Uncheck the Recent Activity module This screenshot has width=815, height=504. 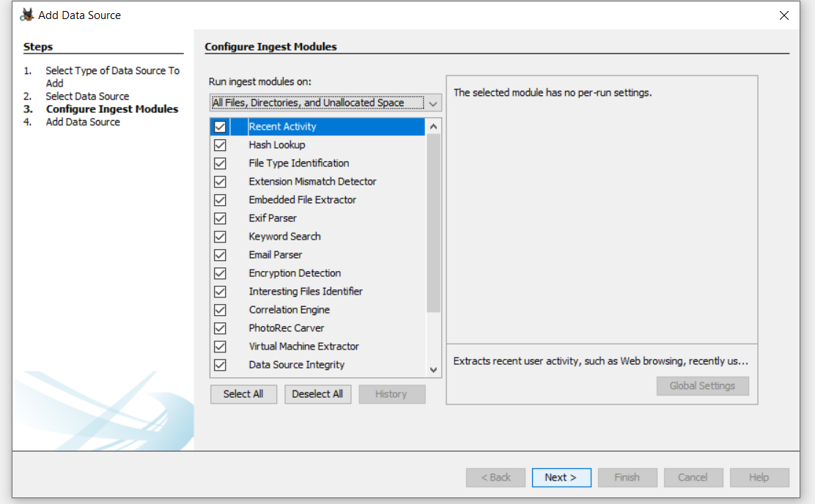pyautogui.click(x=220, y=126)
